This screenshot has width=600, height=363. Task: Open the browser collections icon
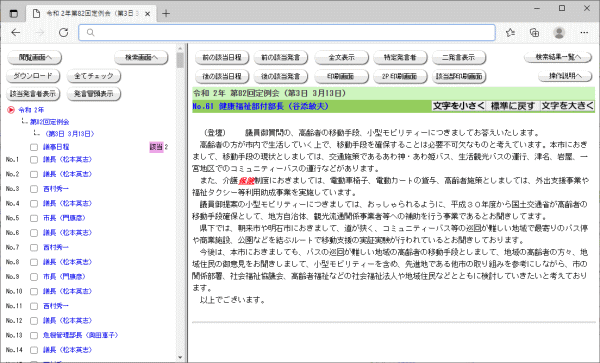pos(534,33)
